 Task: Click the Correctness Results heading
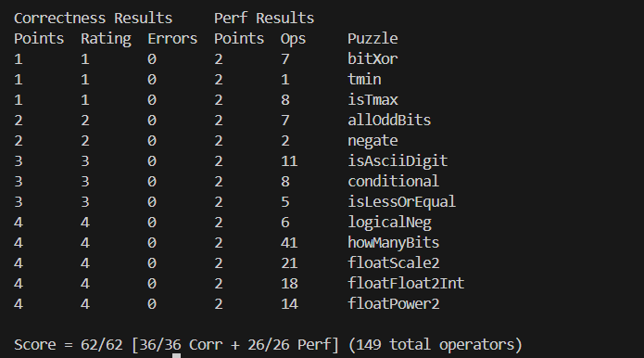[94, 18]
